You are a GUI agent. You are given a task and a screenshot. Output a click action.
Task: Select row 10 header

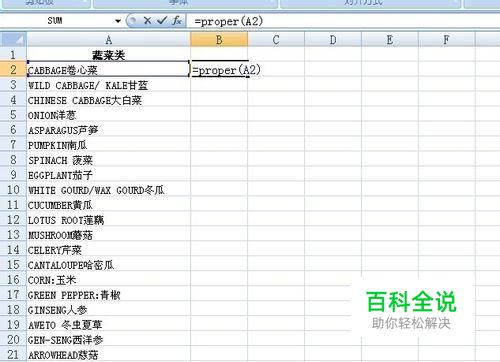(13, 190)
